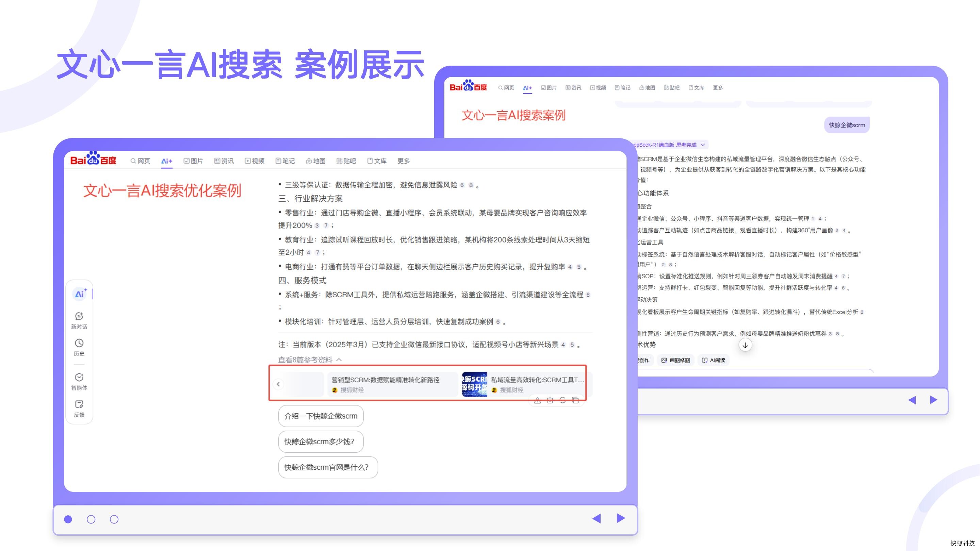
Task: Click suggestion 快鲸企微scrm多少钱？
Action: point(321,441)
